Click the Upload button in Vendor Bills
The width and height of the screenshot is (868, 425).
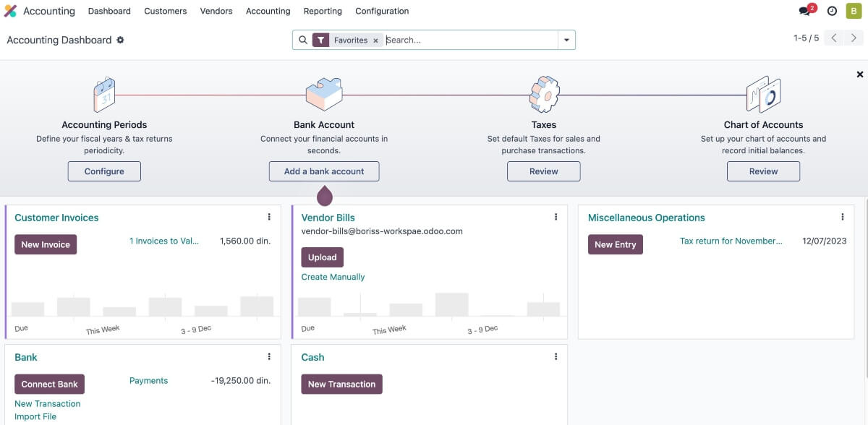pyautogui.click(x=322, y=257)
